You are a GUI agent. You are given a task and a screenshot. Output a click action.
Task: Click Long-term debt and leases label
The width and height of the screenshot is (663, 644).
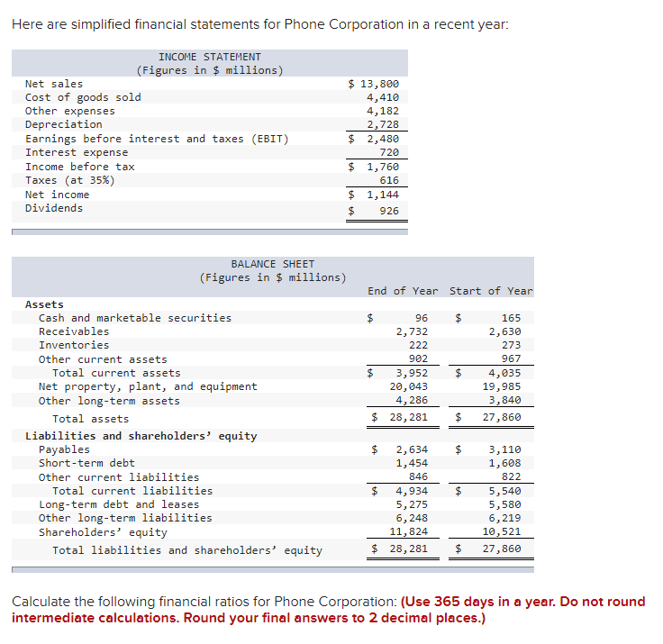[x=119, y=504]
